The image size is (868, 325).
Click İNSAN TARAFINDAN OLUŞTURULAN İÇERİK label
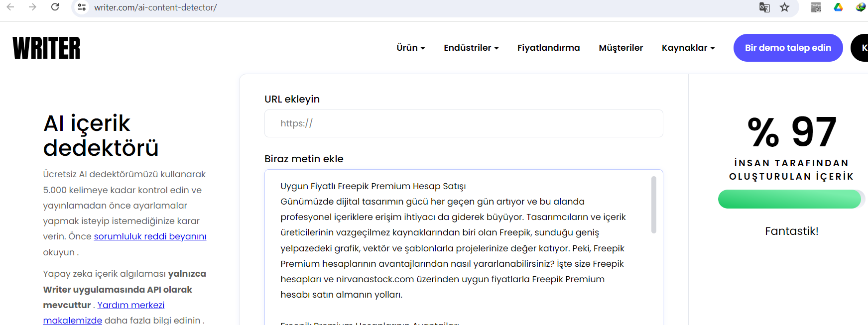791,170
